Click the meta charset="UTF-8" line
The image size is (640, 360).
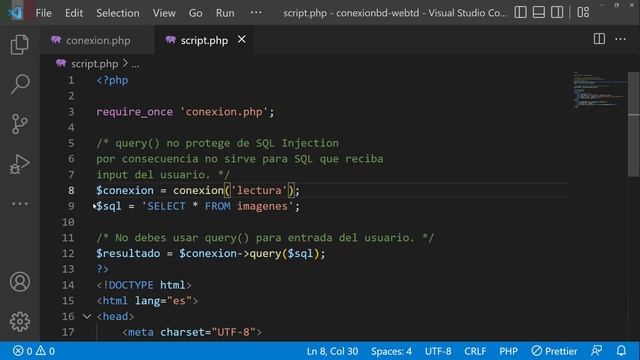click(192, 332)
